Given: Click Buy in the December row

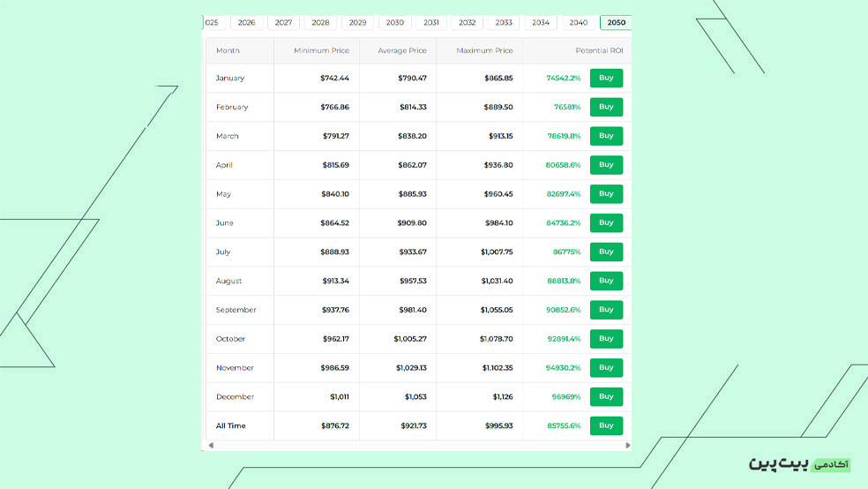Looking at the screenshot, I should coord(606,396).
